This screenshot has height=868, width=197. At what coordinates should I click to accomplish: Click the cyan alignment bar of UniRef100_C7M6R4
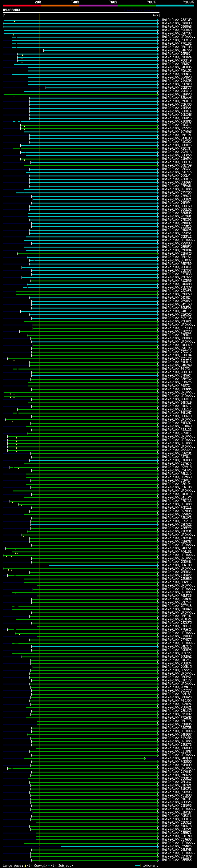[95, 376]
